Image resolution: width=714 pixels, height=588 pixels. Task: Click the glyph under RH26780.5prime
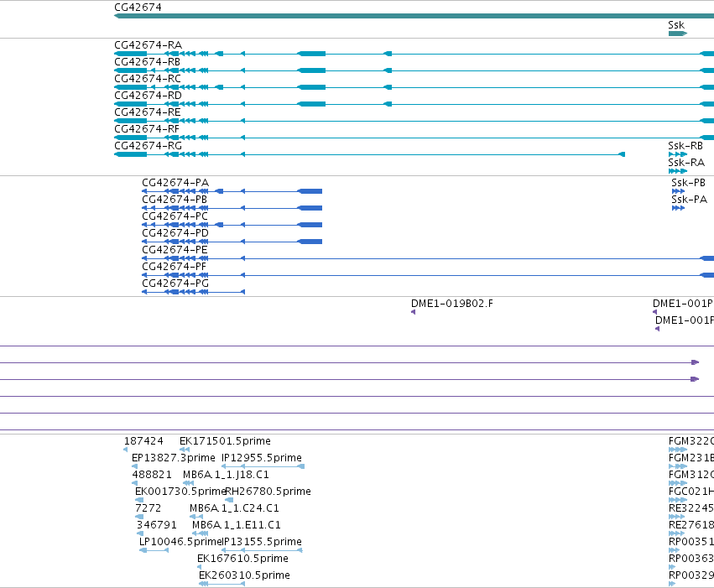pyautogui.click(x=230, y=500)
